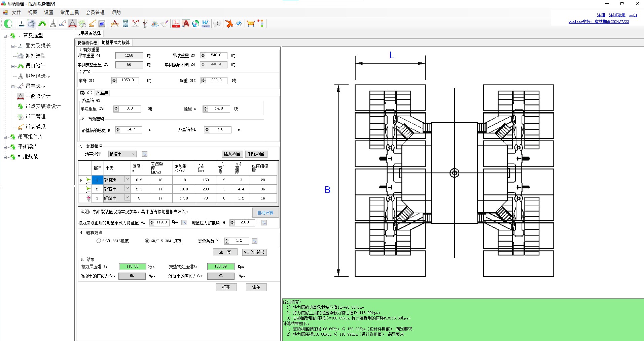The height and width of the screenshot is (341, 644).
Task: Click the 主页 link
Action: [x=633, y=15]
